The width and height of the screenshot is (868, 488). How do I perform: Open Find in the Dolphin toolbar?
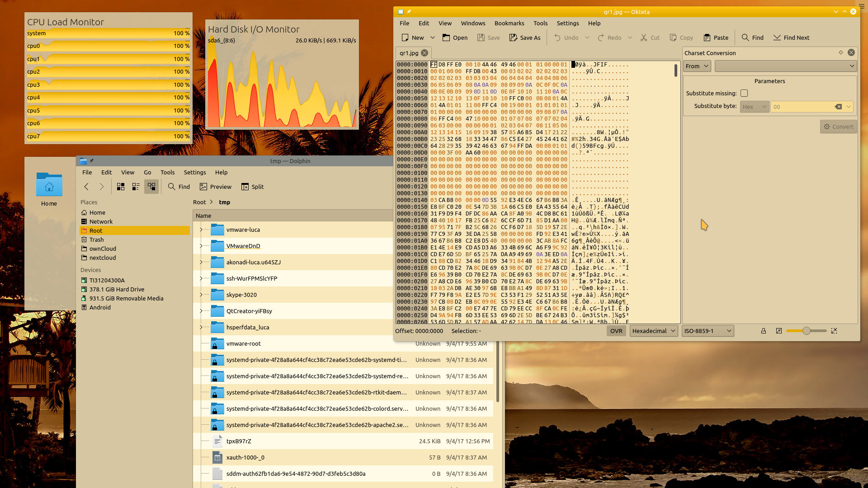(179, 187)
